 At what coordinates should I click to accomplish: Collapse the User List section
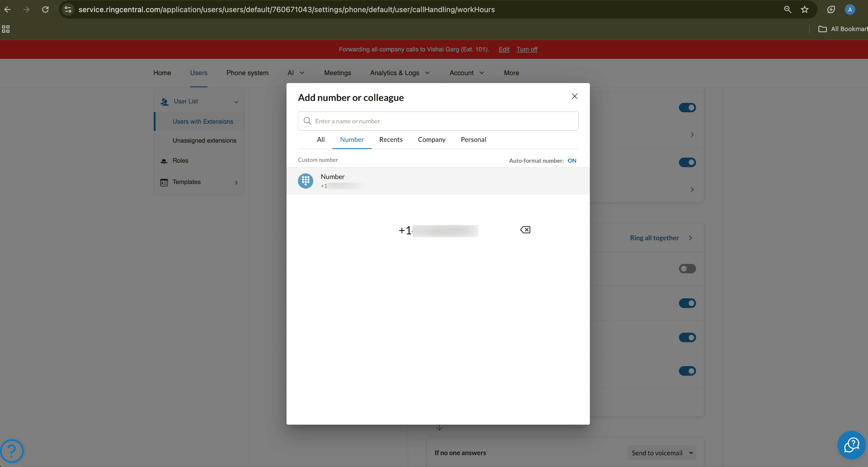click(236, 102)
